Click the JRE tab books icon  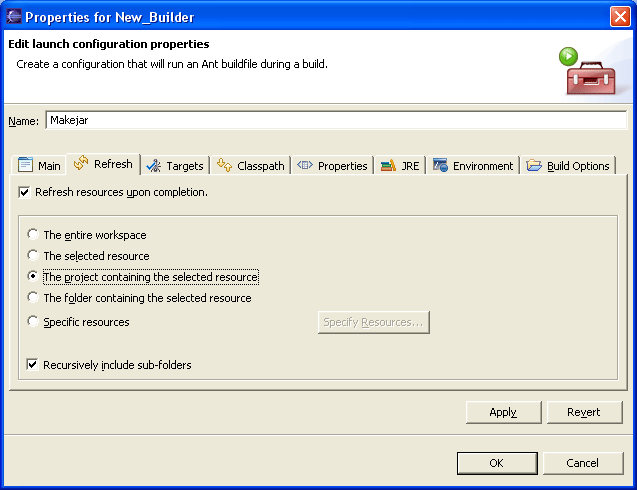tap(388, 165)
